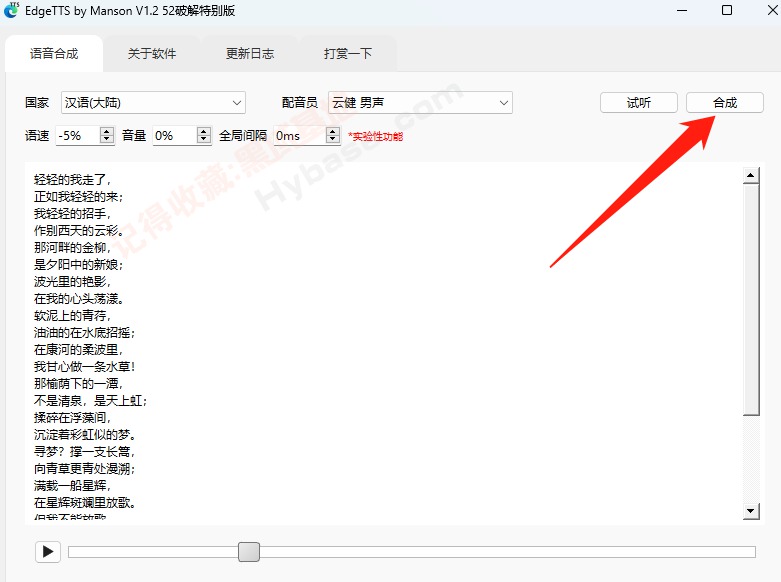This screenshot has width=781, height=582.
Task: Increase 音量 volume with up arrow
Action: [x=204, y=131]
